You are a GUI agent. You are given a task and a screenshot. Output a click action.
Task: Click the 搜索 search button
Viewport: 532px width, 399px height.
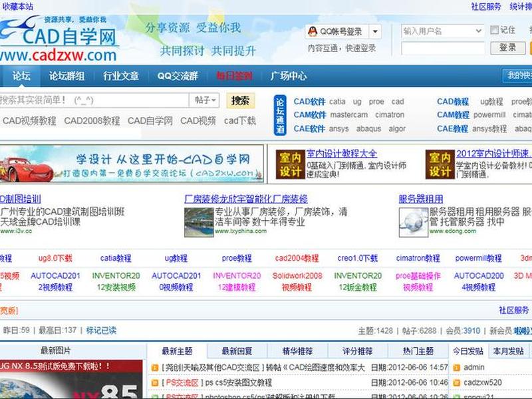coord(241,100)
